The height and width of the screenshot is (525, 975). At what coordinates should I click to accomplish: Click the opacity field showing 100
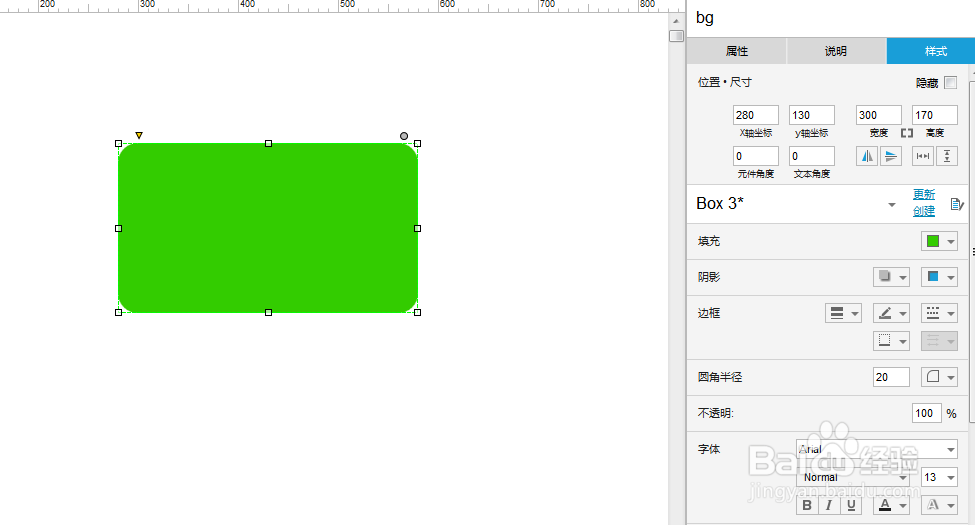click(926, 413)
